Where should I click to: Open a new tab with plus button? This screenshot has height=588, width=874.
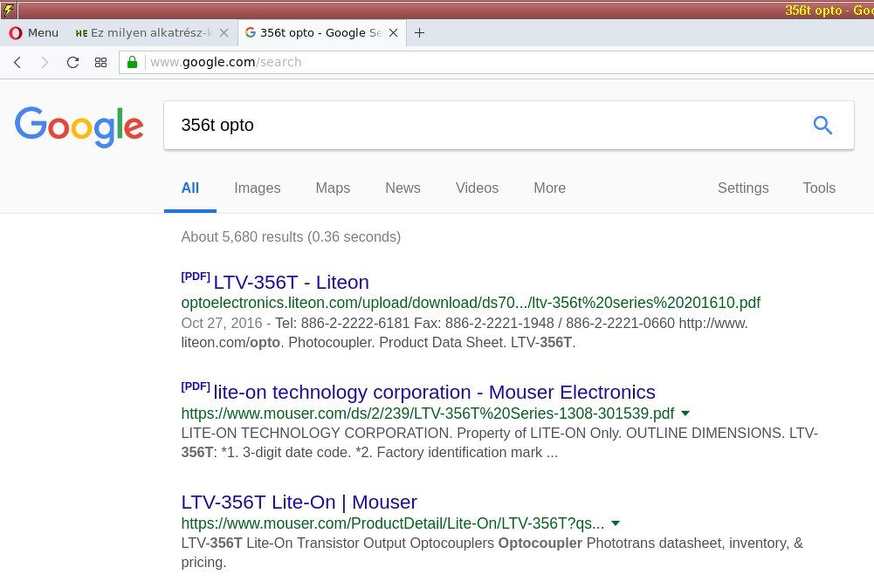(x=420, y=33)
